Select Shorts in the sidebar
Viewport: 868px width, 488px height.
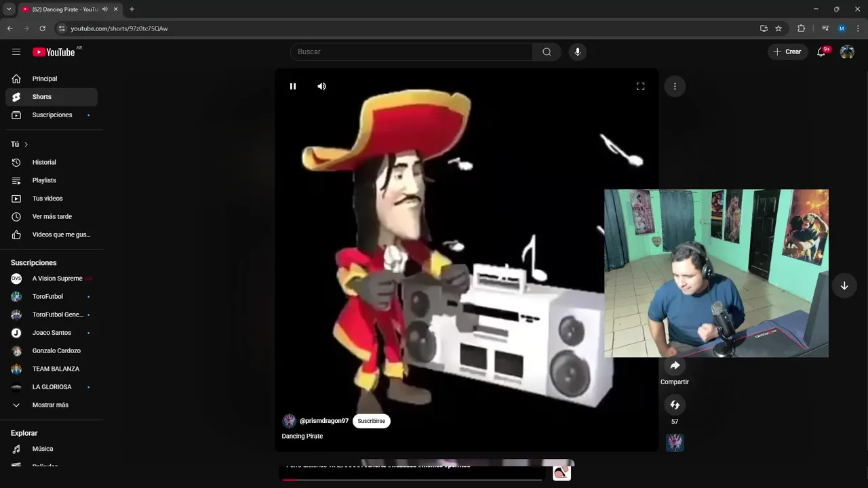[52, 97]
